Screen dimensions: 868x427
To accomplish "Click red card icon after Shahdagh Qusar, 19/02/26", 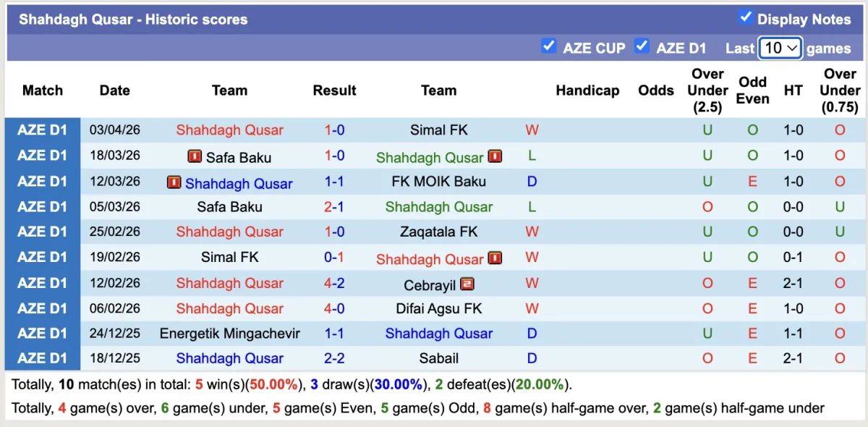I will point(495,258).
